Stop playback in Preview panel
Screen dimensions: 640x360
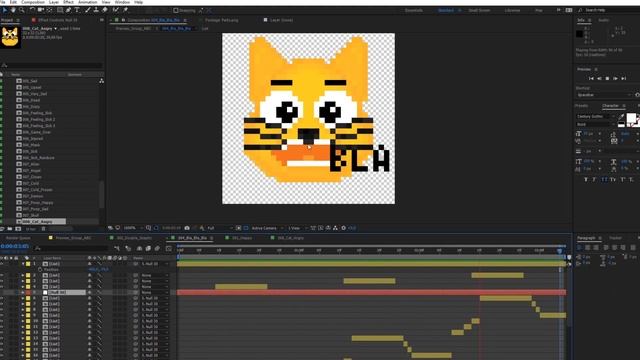point(607,78)
